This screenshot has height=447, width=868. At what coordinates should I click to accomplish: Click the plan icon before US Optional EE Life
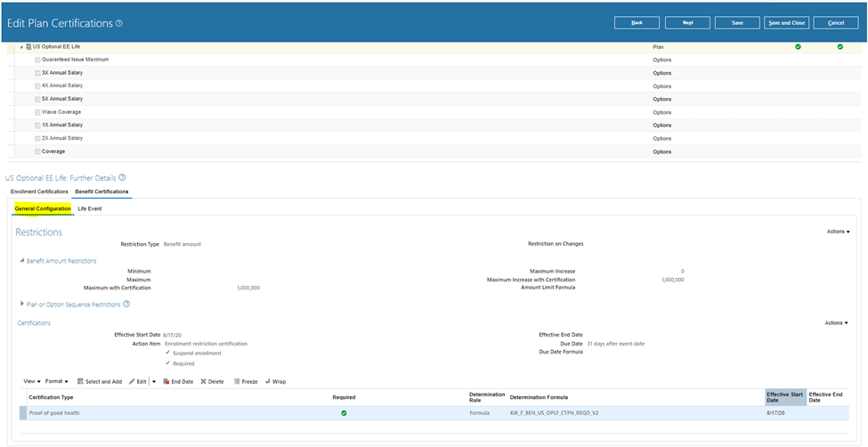coord(28,47)
